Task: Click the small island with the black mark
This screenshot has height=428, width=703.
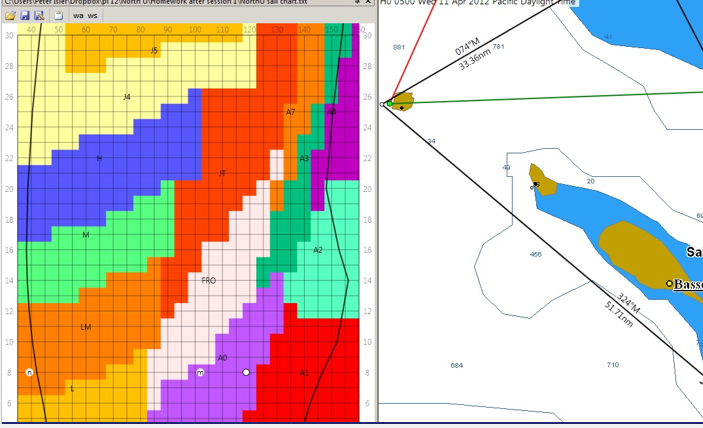Action: tap(542, 180)
